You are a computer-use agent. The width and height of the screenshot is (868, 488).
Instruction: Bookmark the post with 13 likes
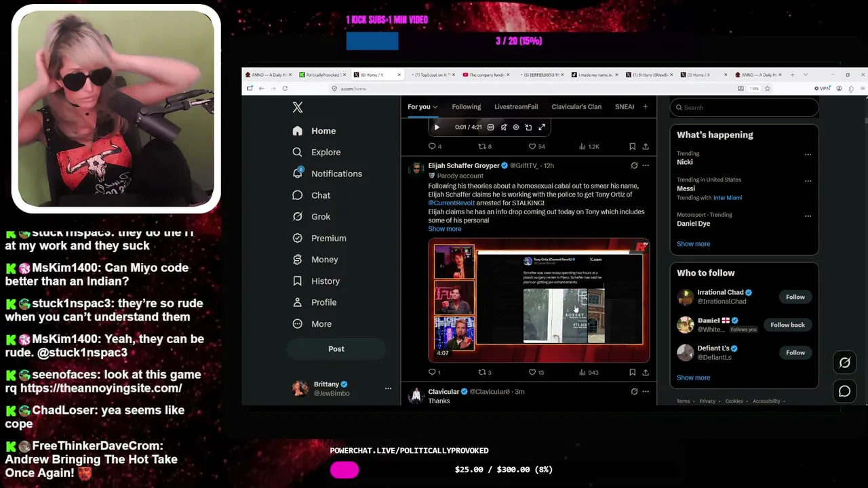[633, 372]
